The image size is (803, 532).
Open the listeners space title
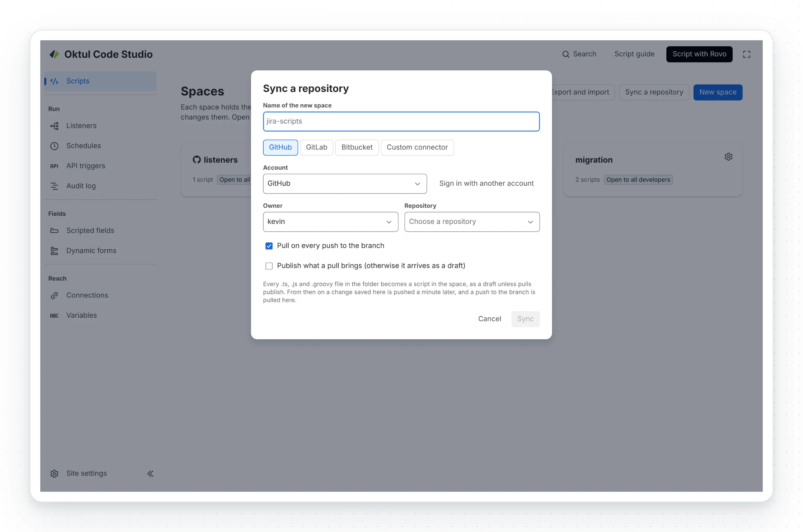click(221, 160)
